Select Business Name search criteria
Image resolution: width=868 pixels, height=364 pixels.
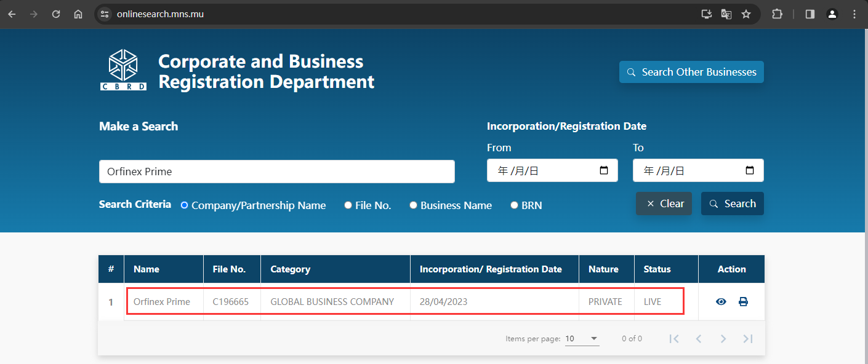click(x=414, y=205)
